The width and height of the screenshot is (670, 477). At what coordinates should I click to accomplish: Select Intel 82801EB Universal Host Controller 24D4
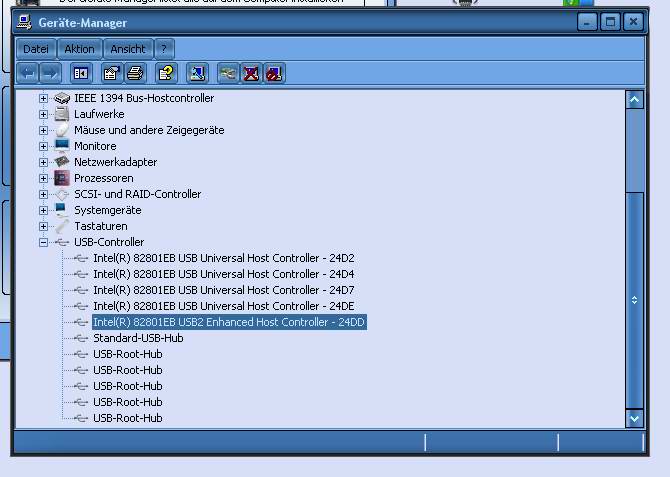[224, 274]
